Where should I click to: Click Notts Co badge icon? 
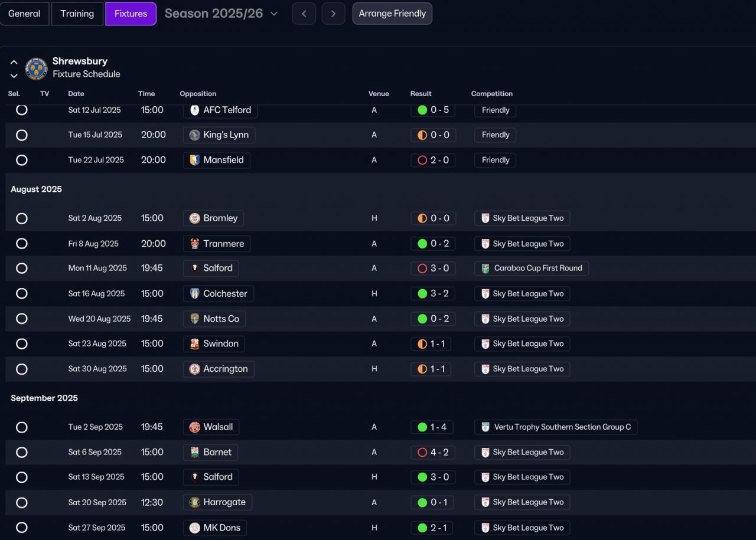pos(194,319)
